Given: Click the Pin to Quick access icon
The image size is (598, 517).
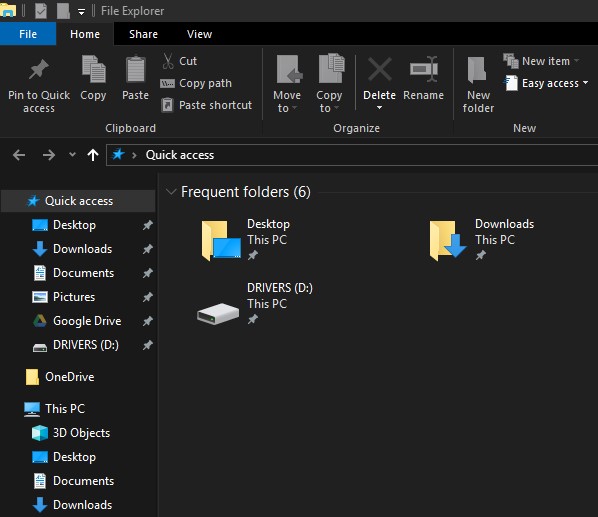Looking at the screenshot, I should pos(39,70).
